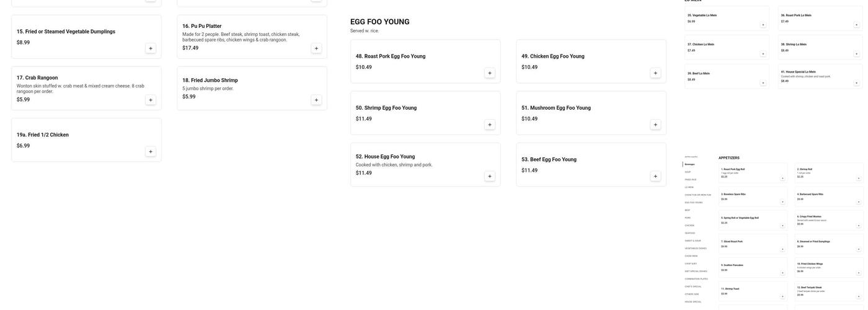Go to Seafood category in sidebar
This screenshot has height=310, width=868.
(690, 233)
